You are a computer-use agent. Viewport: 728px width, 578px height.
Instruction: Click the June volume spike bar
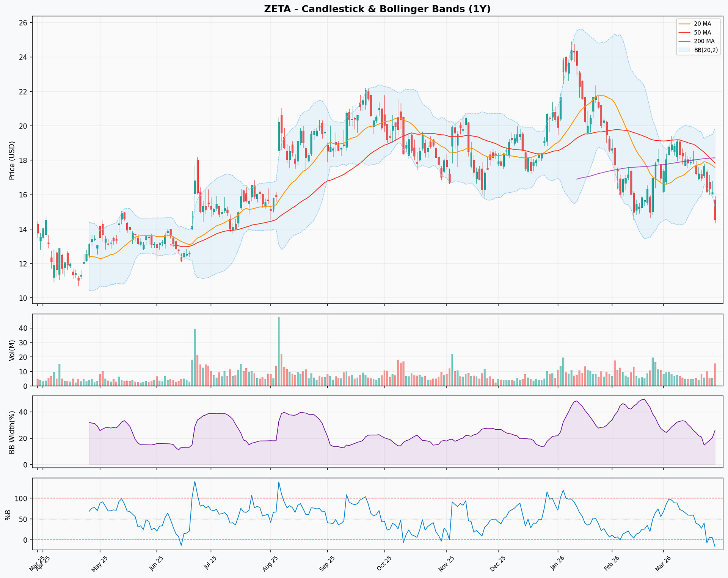pos(195,357)
